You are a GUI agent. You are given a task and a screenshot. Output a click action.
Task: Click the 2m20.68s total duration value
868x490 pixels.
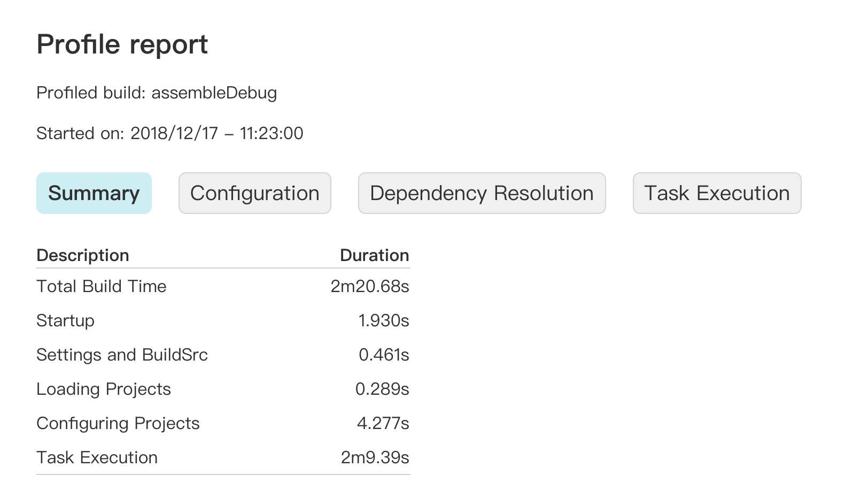click(x=370, y=286)
